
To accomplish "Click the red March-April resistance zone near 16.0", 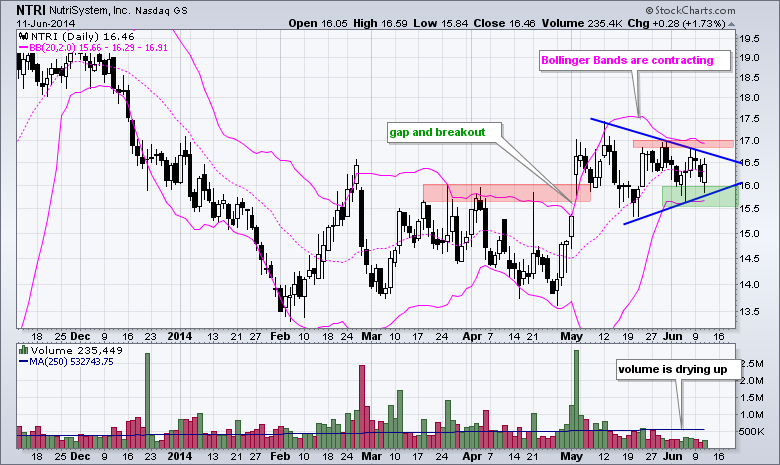I will tap(506, 192).
